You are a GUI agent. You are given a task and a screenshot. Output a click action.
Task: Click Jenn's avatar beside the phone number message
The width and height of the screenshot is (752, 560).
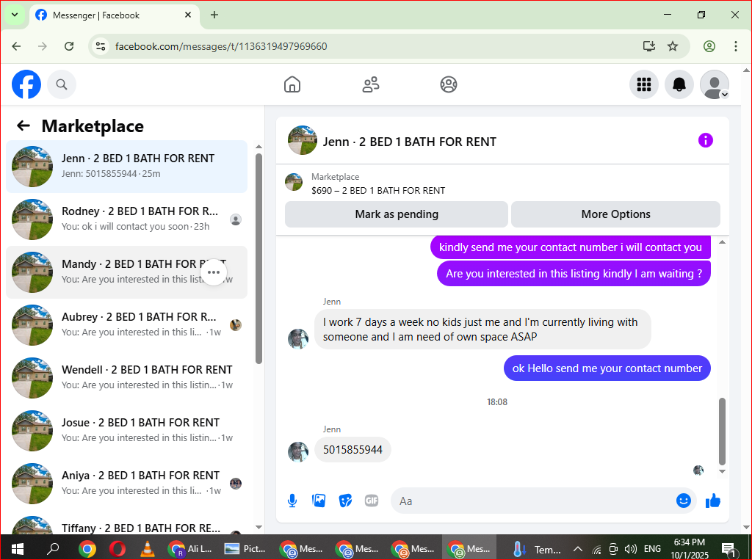pyautogui.click(x=298, y=451)
